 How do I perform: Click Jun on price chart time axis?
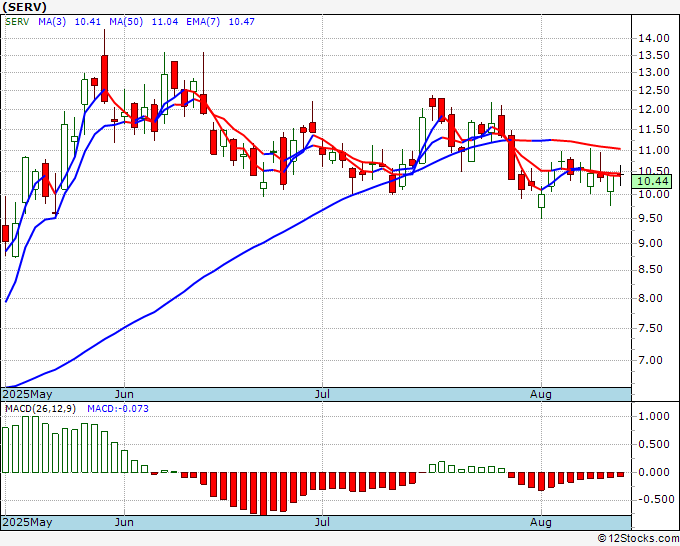point(124,394)
